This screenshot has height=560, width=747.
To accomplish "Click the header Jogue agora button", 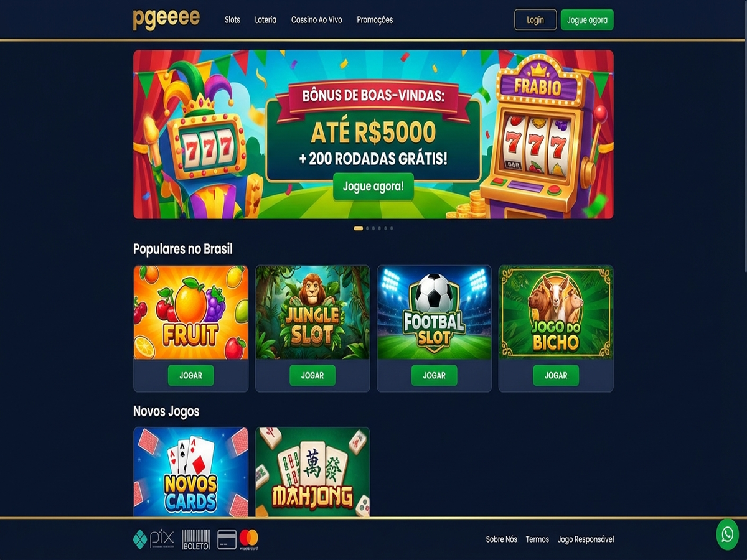I will point(587,20).
